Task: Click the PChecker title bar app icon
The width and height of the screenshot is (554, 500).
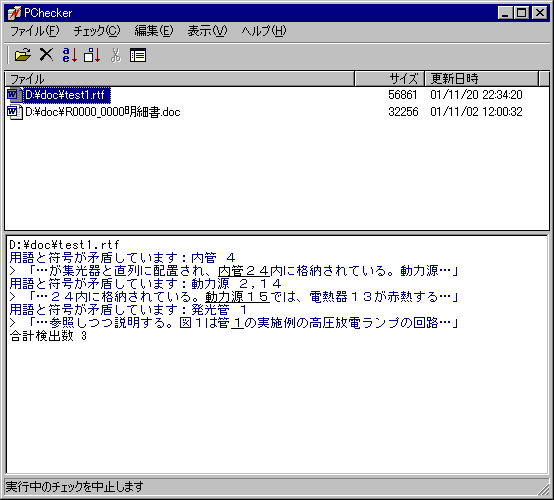Action: click(14, 13)
